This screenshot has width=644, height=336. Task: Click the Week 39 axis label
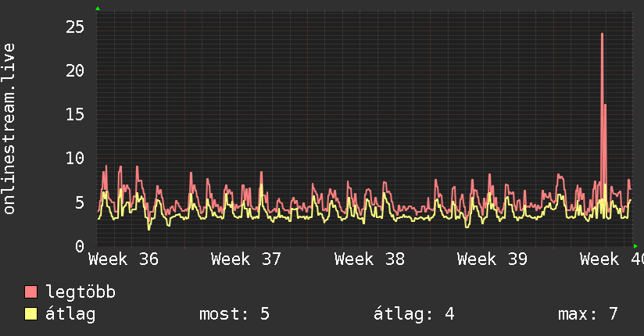pos(492,259)
